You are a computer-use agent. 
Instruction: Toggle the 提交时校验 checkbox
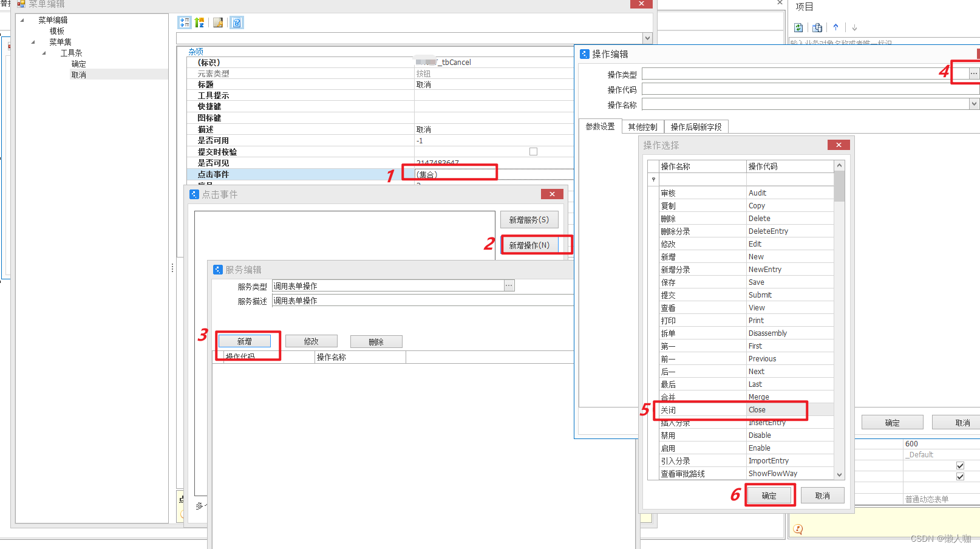533,151
